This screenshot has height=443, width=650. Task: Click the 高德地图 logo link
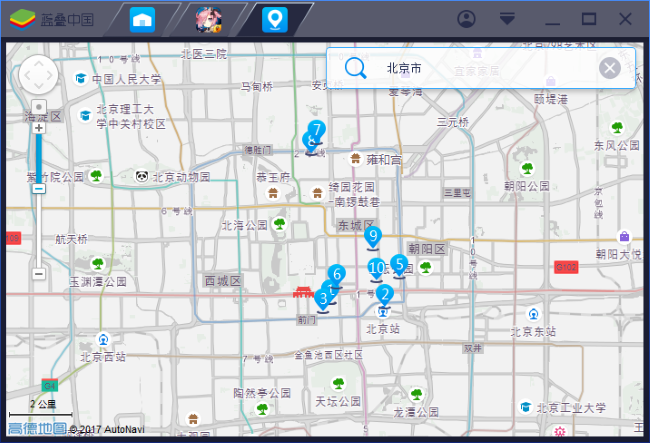pyautogui.click(x=37, y=428)
